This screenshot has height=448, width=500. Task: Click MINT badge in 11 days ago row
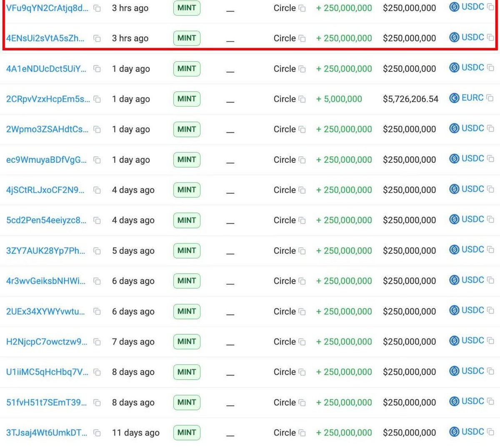[187, 433]
